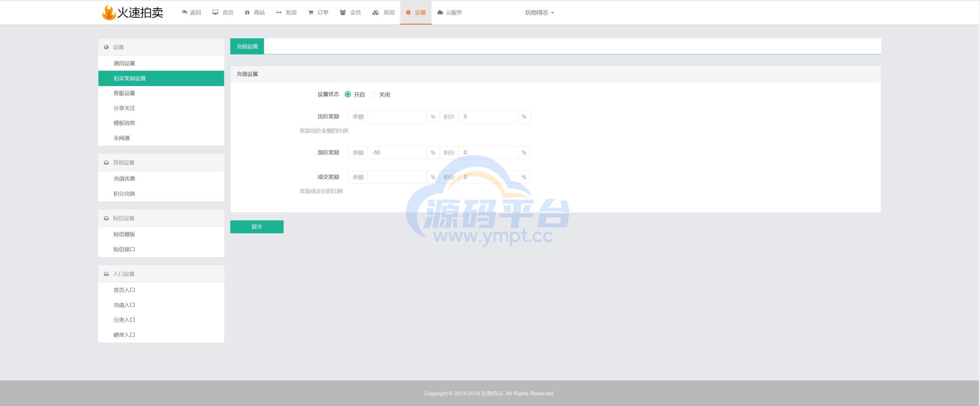Click the 成交奖励 余额 input field
This screenshot has width=980, height=406.
(x=397, y=177)
